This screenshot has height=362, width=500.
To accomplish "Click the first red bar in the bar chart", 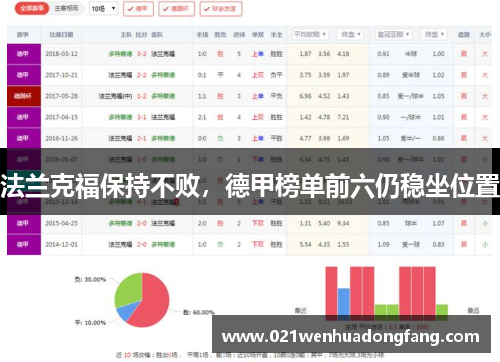I will [331, 293].
